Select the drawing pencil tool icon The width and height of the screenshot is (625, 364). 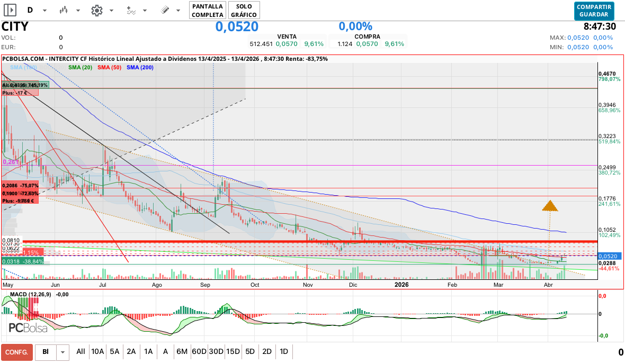coord(165,10)
